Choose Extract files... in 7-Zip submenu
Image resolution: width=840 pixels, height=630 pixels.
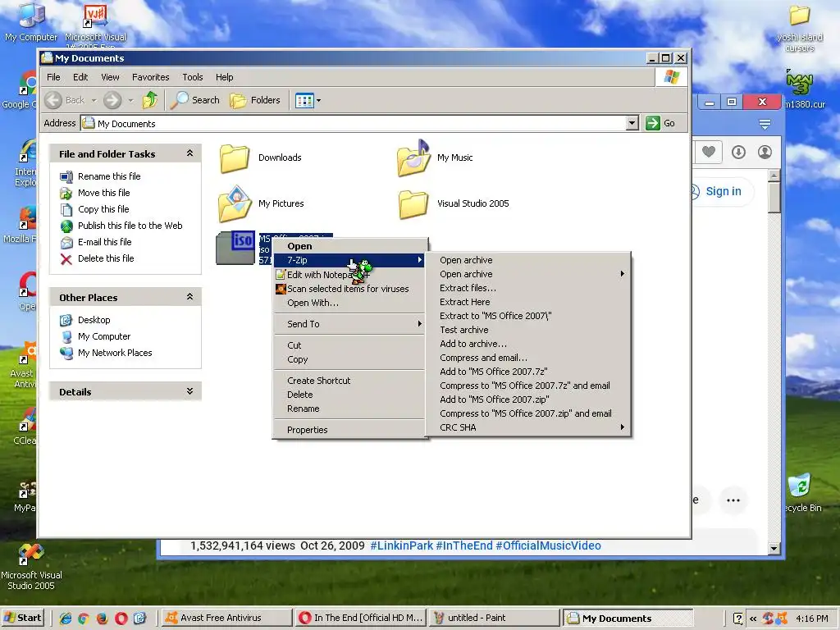click(527, 288)
